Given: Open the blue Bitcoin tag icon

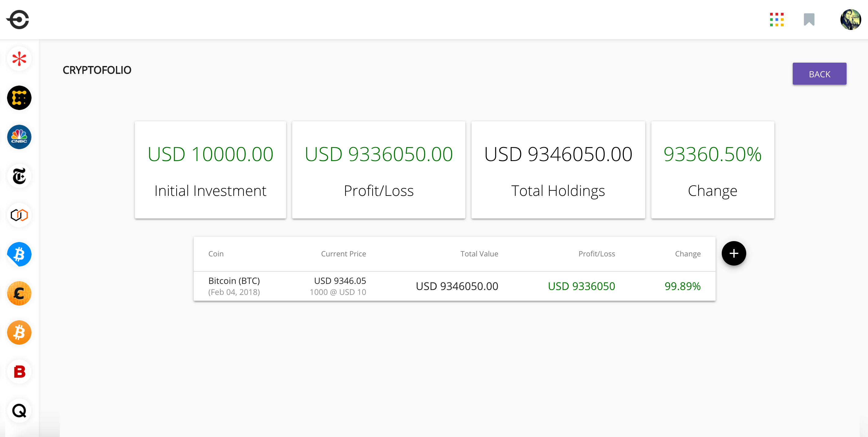Looking at the screenshot, I should pyautogui.click(x=19, y=254).
